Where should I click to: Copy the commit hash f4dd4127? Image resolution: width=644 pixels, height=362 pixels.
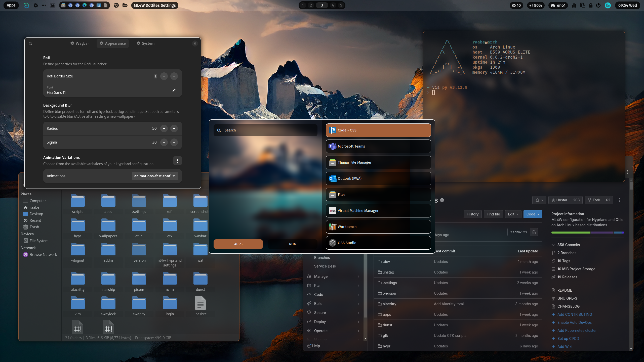tap(534, 232)
